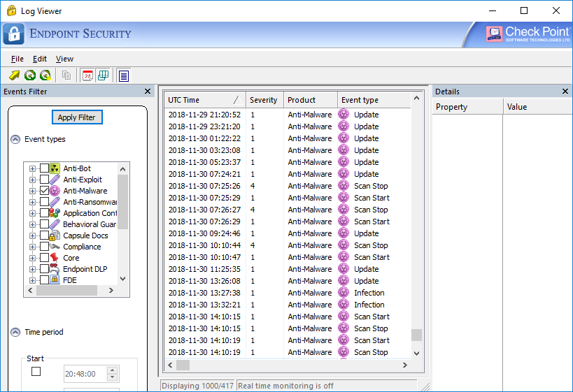Sort by Product column header

[311, 100]
